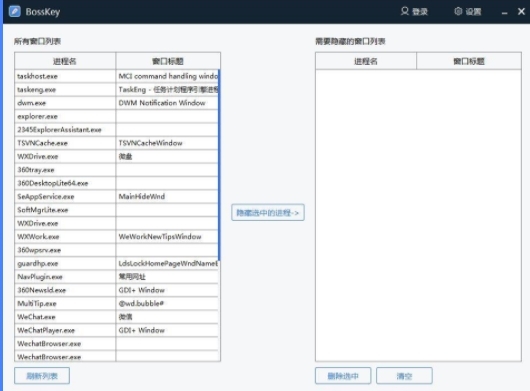
Task: Select the guardhp.exe process
Action: pos(116,263)
